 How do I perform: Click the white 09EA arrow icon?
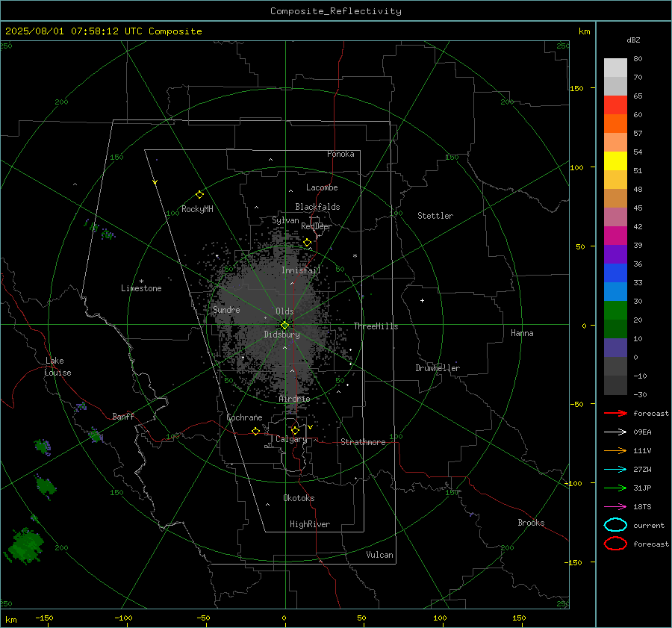615,432
